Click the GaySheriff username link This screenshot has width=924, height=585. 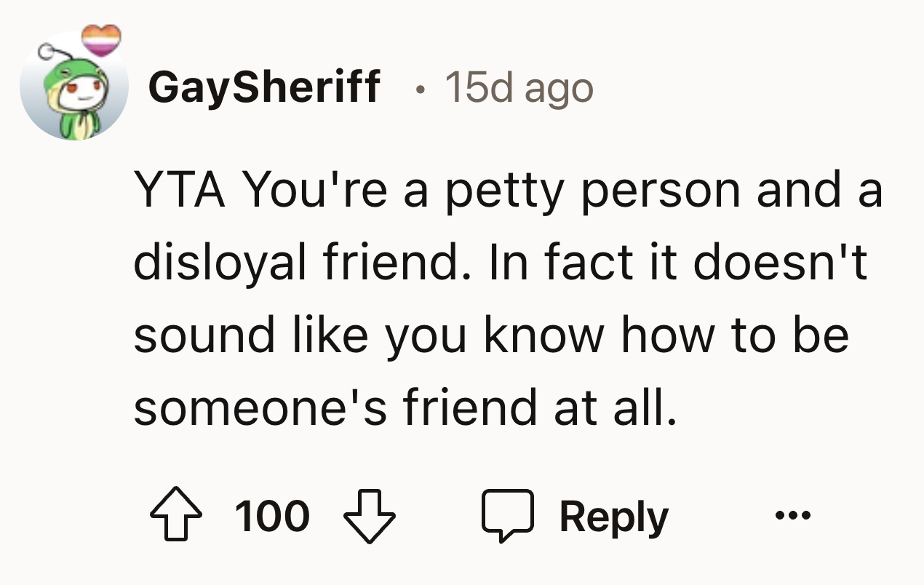pos(265,87)
